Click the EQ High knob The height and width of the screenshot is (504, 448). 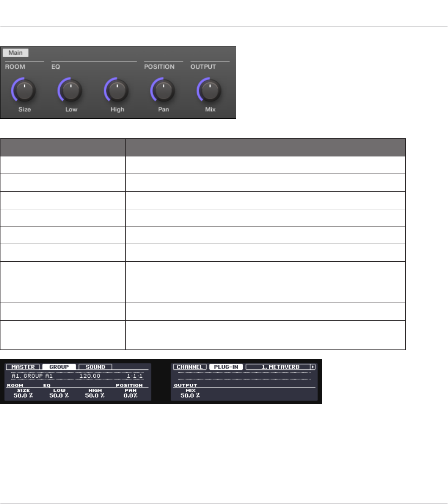tap(117, 90)
